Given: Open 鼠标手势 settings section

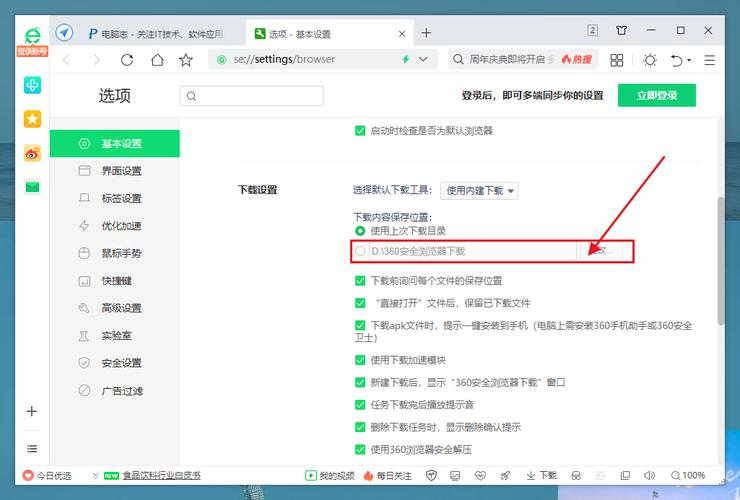Looking at the screenshot, I should (115, 253).
